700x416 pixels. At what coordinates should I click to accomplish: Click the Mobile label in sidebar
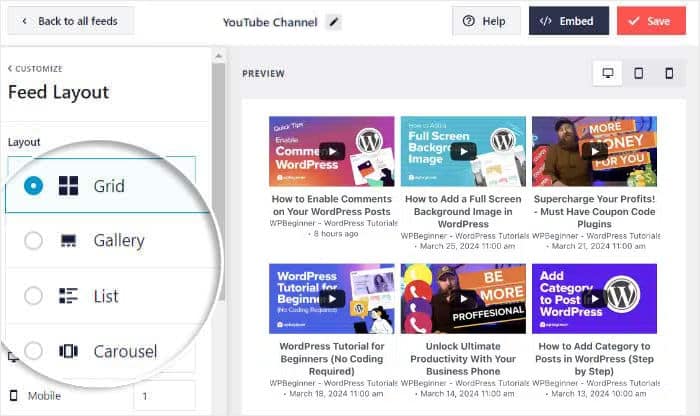[44, 396]
